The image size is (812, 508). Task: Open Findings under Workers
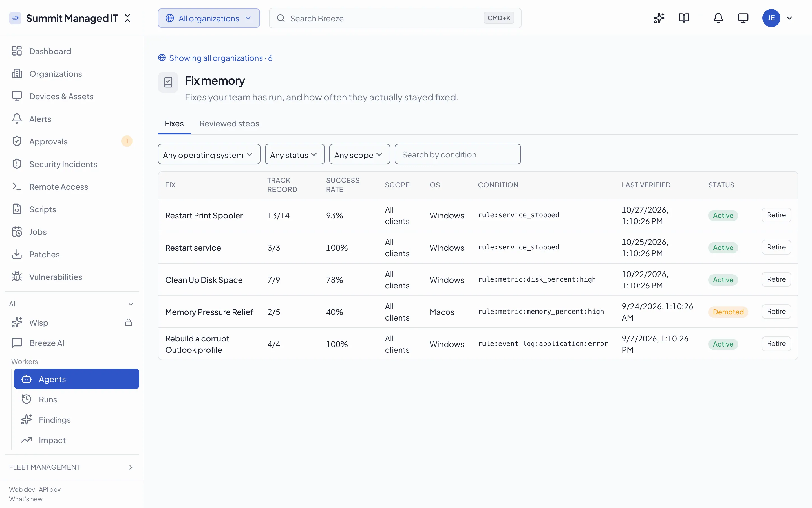click(76, 420)
